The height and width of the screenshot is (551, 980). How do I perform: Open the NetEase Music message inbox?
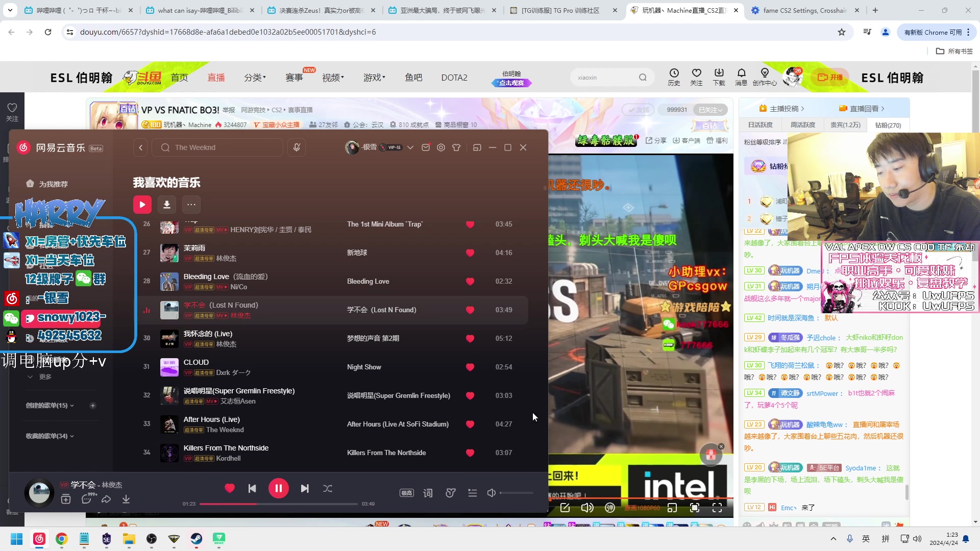[x=426, y=147]
